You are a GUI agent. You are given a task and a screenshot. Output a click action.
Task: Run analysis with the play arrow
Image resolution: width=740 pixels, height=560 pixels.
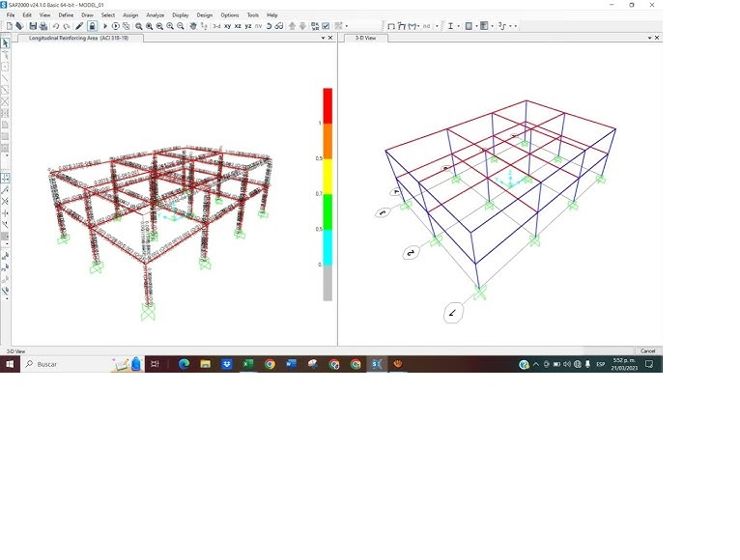(105, 26)
